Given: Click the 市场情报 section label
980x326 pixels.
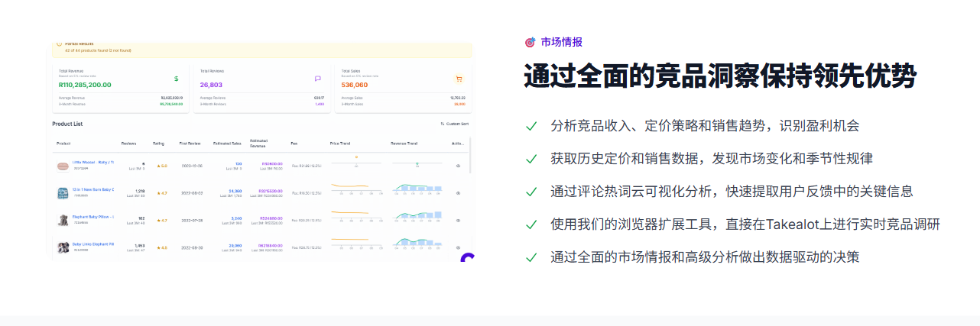Looking at the screenshot, I should (561, 43).
